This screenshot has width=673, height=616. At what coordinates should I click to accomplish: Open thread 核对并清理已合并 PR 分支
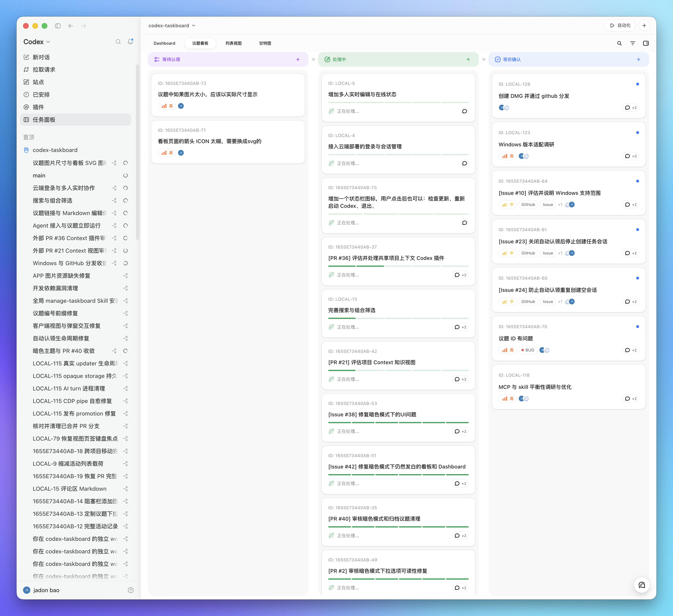(75, 426)
